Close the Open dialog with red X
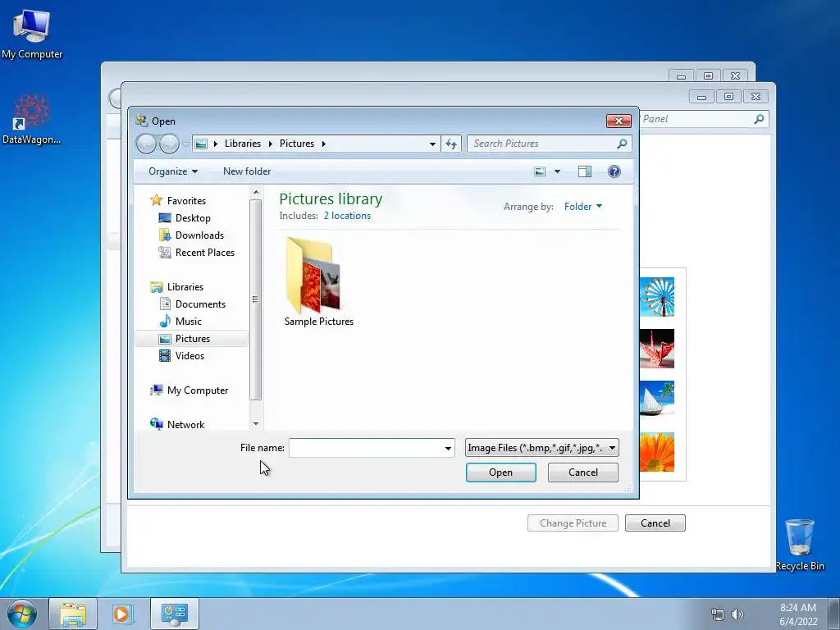 619,121
